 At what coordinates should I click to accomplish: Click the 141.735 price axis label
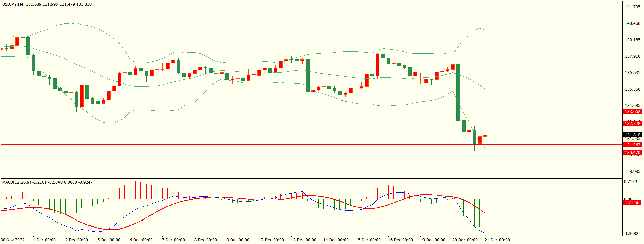tap(632, 7)
